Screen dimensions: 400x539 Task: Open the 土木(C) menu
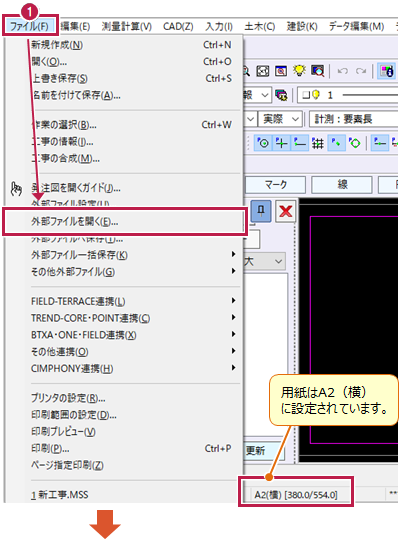260,26
